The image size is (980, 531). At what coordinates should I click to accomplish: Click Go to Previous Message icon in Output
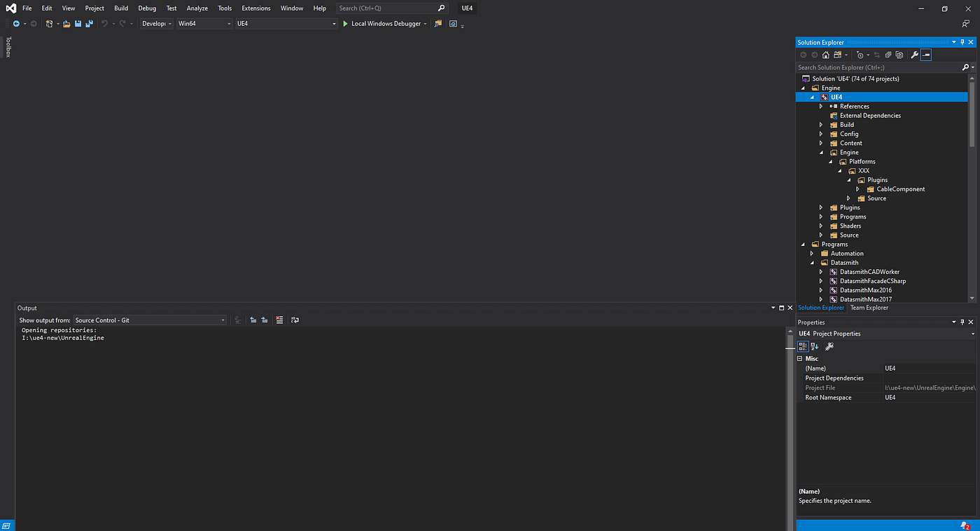point(253,320)
